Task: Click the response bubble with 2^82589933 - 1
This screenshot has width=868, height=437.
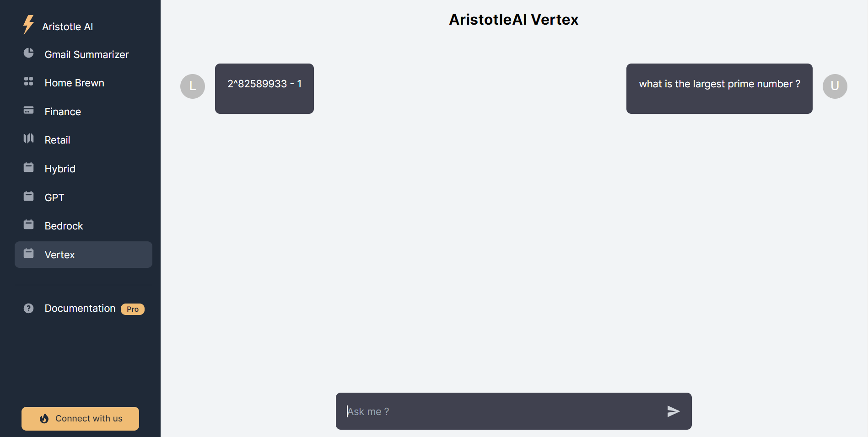Action: [x=264, y=89]
